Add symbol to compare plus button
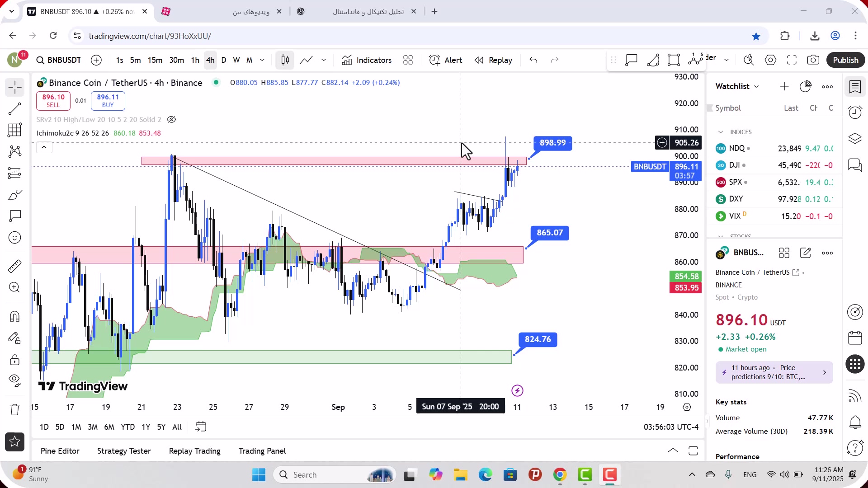This screenshot has width=868, height=488. (x=96, y=60)
